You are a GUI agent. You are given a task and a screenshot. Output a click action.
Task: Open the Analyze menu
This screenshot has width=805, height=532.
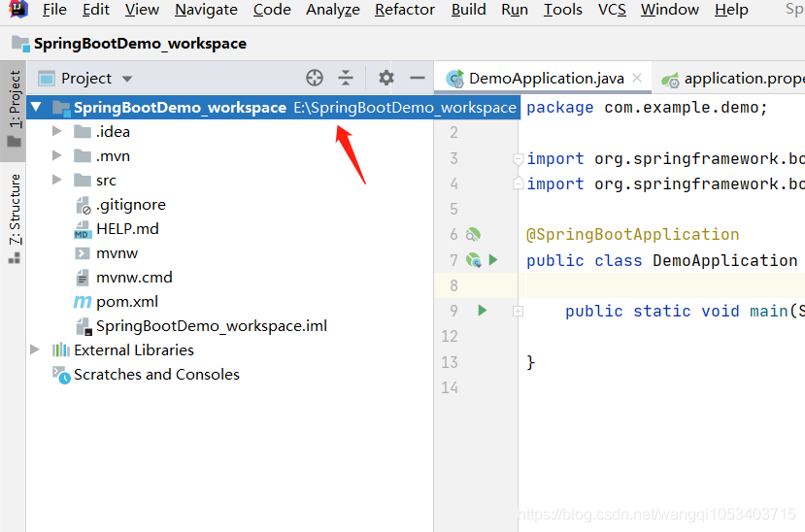[333, 10]
